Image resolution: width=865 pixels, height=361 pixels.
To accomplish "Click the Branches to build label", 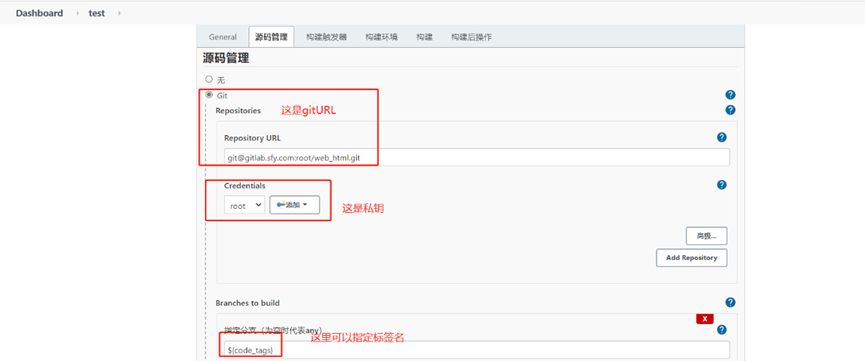I will coord(248,303).
